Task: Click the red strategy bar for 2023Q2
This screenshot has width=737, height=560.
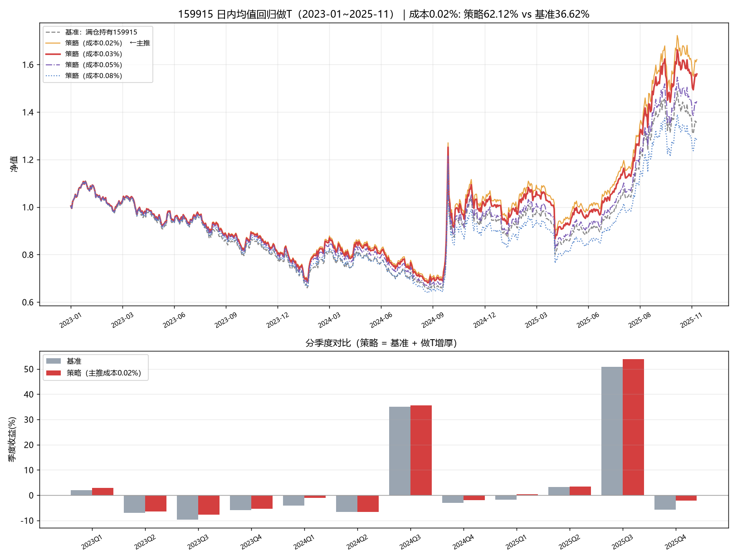Action: (x=156, y=503)
